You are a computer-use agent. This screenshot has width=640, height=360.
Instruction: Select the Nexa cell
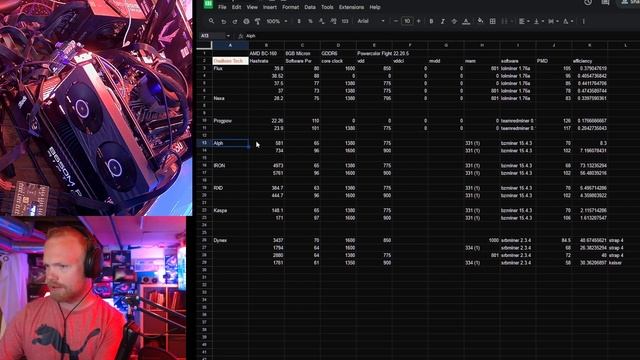[x=230, y=98]
